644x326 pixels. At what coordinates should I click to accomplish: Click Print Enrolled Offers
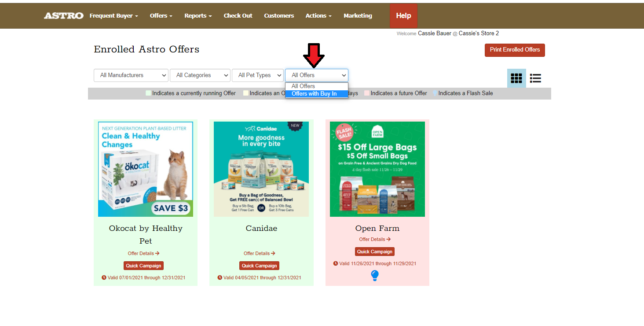tap(515, 50)
